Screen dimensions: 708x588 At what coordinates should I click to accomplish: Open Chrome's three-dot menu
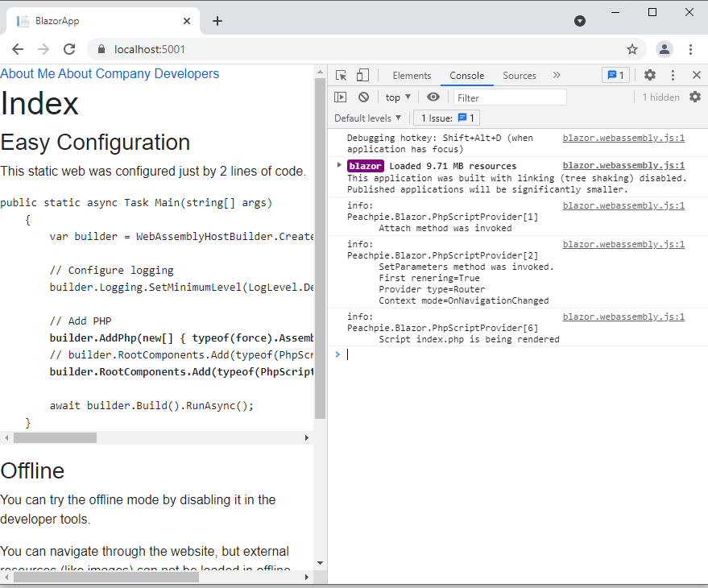690,49
